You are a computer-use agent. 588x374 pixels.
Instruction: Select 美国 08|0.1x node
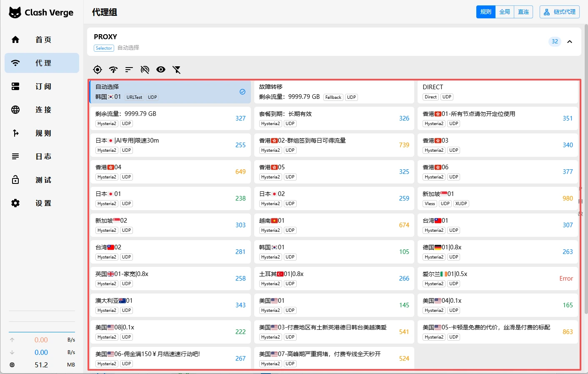pyautogui.click(x=170, y=332)
